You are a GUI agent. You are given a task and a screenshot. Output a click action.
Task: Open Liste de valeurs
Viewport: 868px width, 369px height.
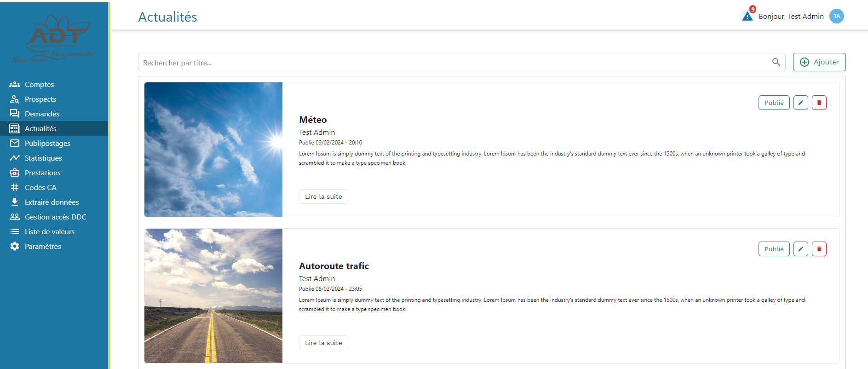54,231
